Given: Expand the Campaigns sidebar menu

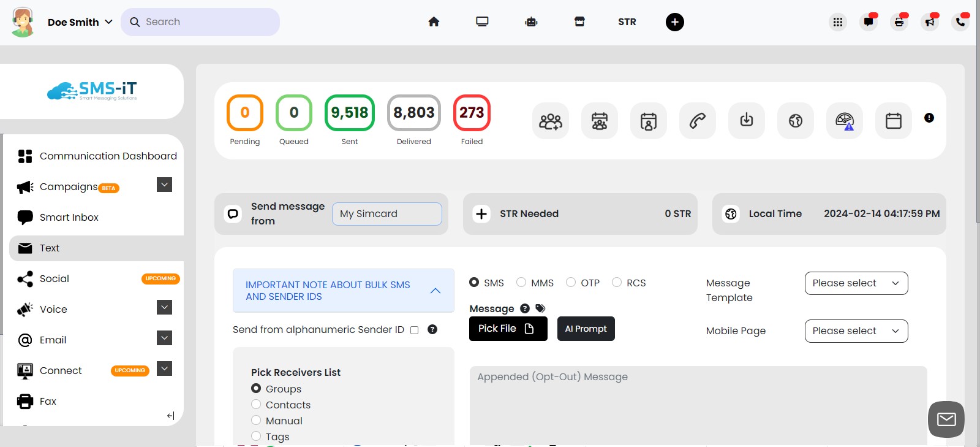Looking at the screenshot, I should (164, 185).
